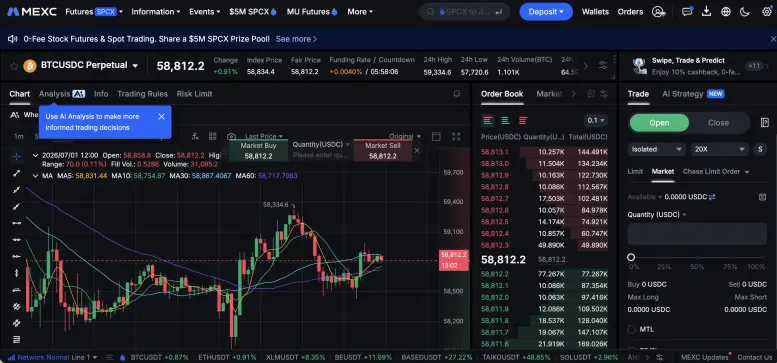
Task: Show only asks red order book view
Action: (522, 120)
